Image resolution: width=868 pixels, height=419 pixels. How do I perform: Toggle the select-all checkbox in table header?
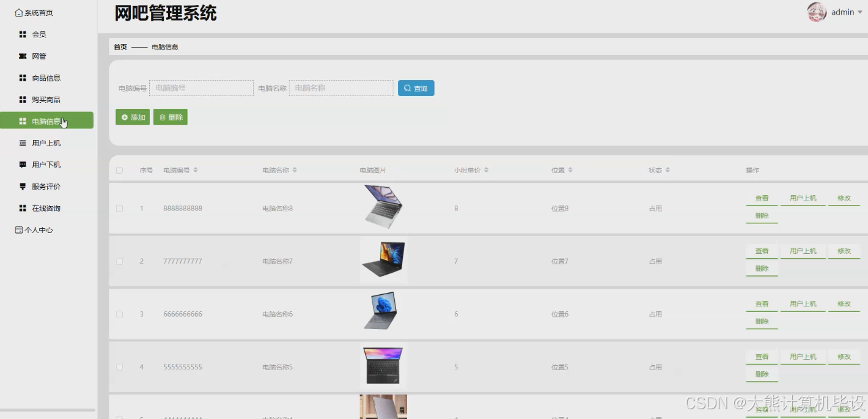pyautogui.click(x=120, y=170)
